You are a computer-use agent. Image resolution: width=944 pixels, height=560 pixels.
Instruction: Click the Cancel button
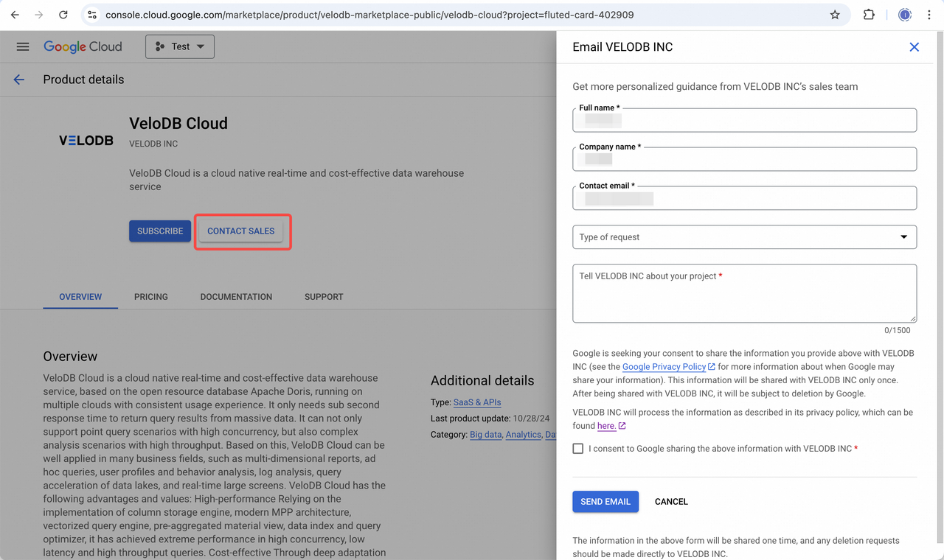[x=671, y=502]
